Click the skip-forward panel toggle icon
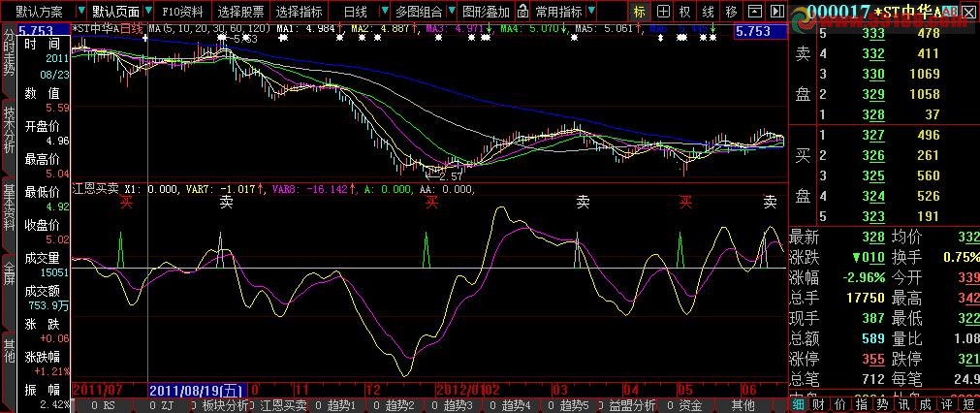The width and height of the screenshot is (980, 413). point(776,12)
